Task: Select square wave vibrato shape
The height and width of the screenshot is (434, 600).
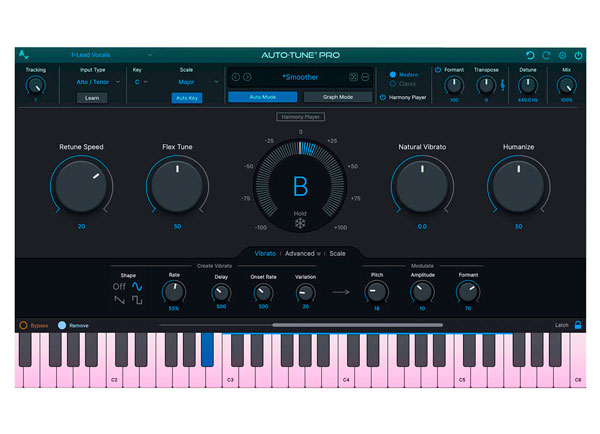Action: pyautogui.click(x=137, y=300)
